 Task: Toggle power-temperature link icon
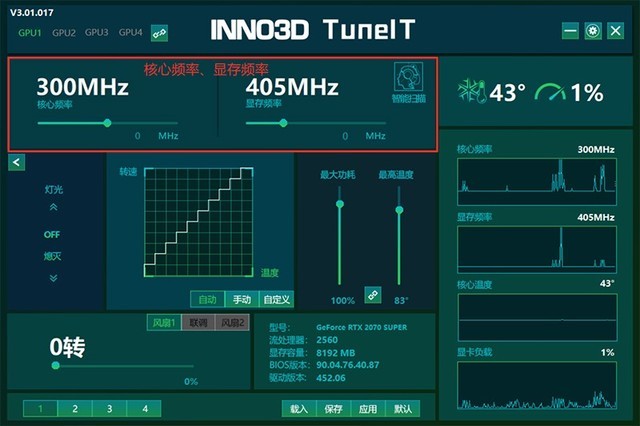click(373, 295)
